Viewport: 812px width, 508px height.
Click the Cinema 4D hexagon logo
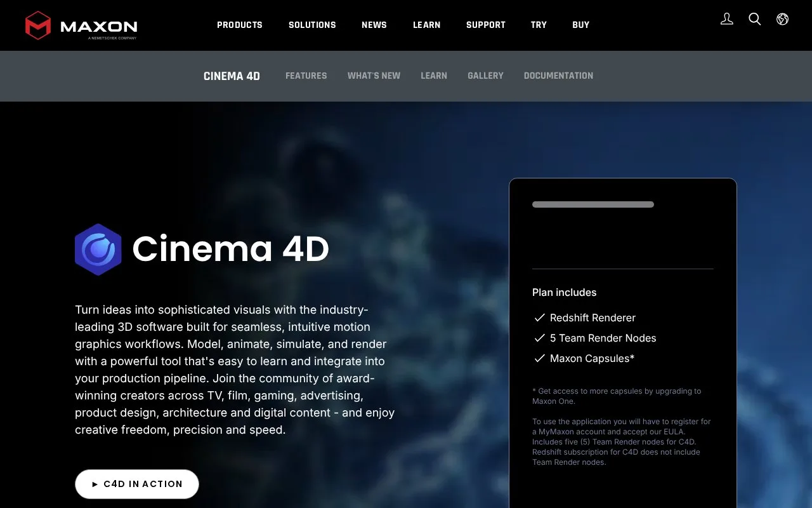click(98, 250)
